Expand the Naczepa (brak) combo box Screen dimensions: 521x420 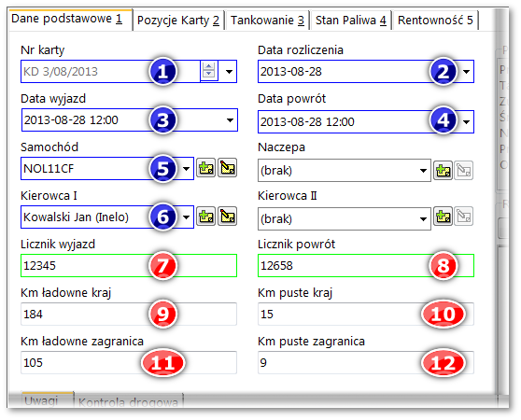coord(423,171)
